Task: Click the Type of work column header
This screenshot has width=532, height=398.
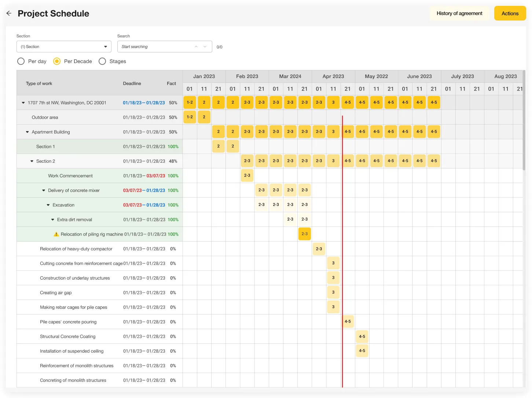Action: pyautogui.click(x=39, y=84)
